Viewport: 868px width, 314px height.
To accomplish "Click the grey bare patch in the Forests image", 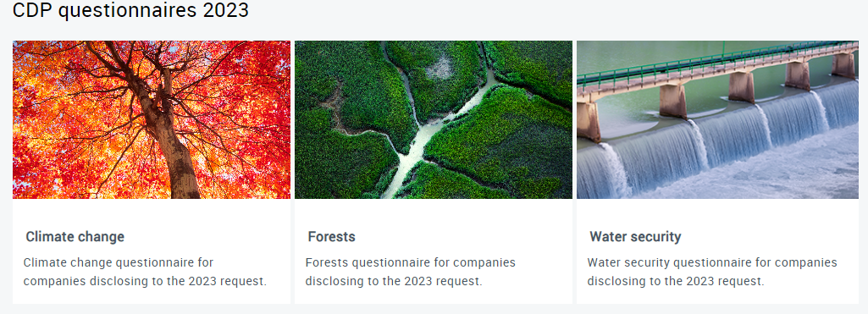I will 441,68.
